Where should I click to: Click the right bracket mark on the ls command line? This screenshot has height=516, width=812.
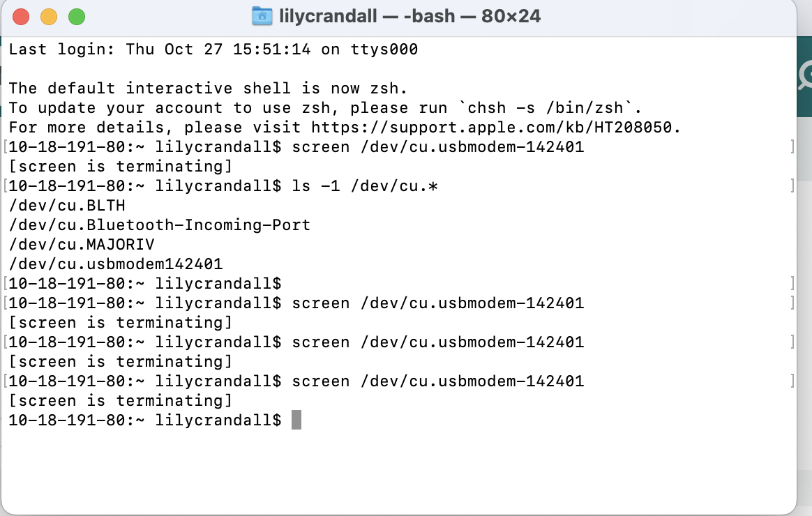click(x=792, y=185)
